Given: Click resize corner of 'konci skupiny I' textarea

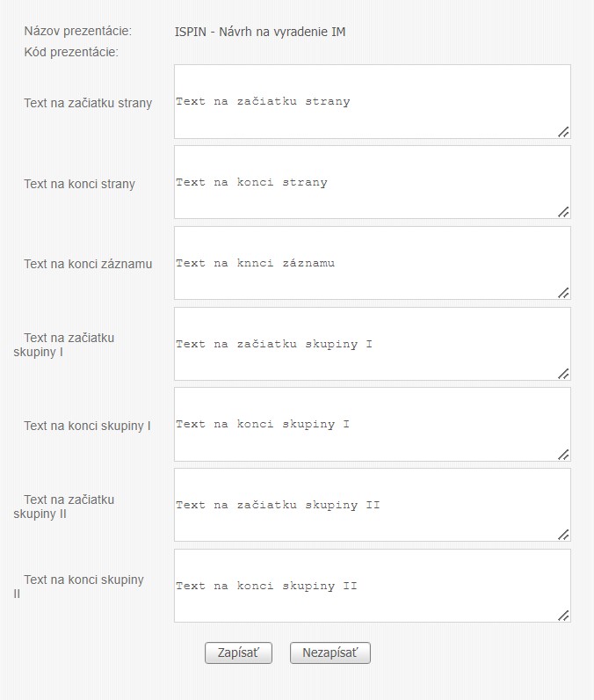Looking at the screenshot, I should [x=563, y=455].
